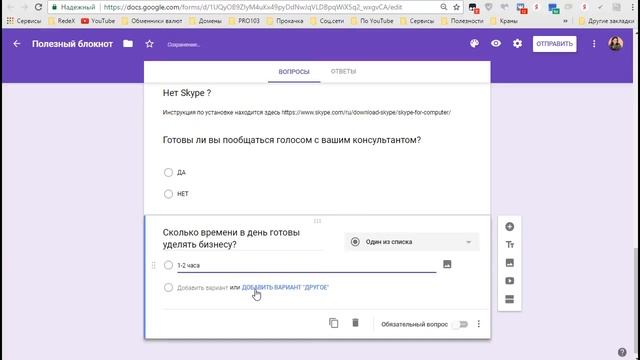
Task: Open the Прокачка bookmark folder
Action: [285, 21]
